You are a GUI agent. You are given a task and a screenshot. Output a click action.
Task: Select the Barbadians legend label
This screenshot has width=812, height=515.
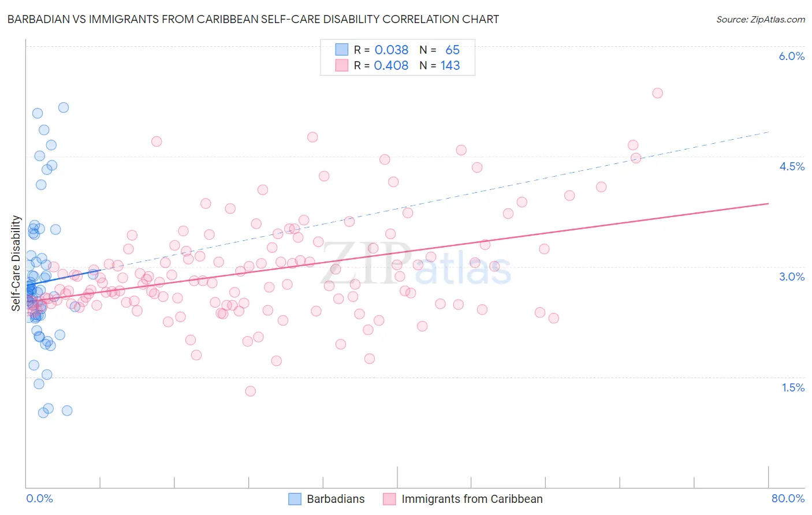pyautogui.click(x=336, y=499)
